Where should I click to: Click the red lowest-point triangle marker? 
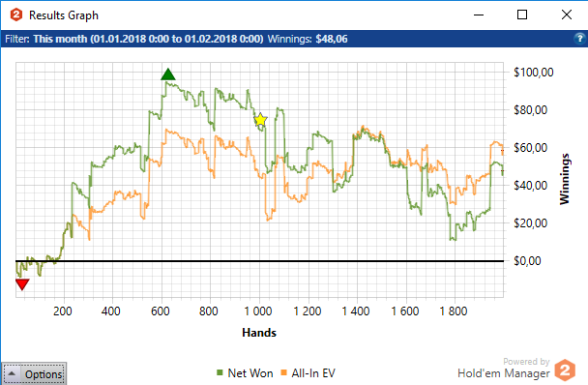[x=22, y=284]
